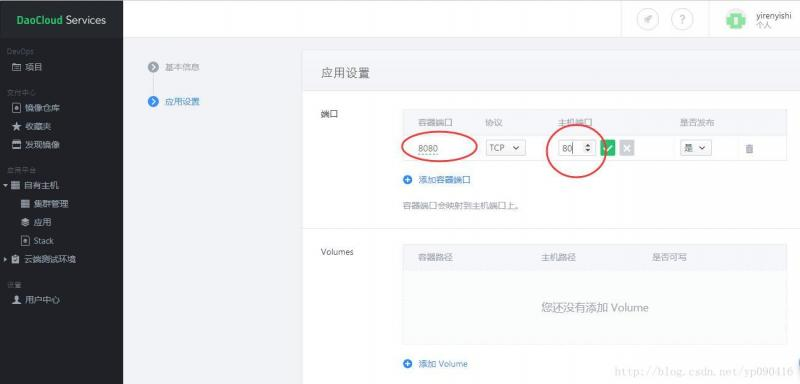Click the container port value 8080
This screenshot has height=384, width=800.
click(x=428, y=148)
